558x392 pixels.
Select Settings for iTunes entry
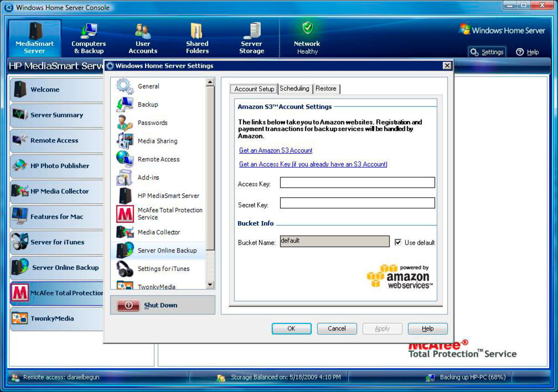click(x=158, y=268)
